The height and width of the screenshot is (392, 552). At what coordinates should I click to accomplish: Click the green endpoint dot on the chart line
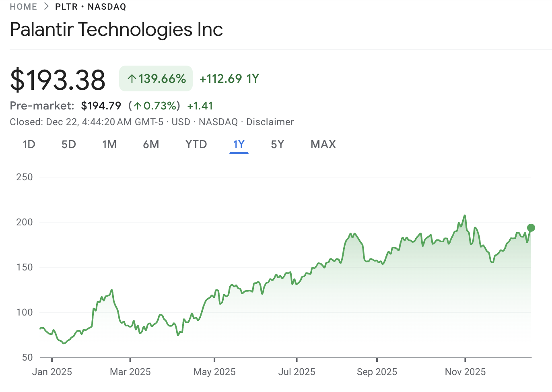(531, 228)
